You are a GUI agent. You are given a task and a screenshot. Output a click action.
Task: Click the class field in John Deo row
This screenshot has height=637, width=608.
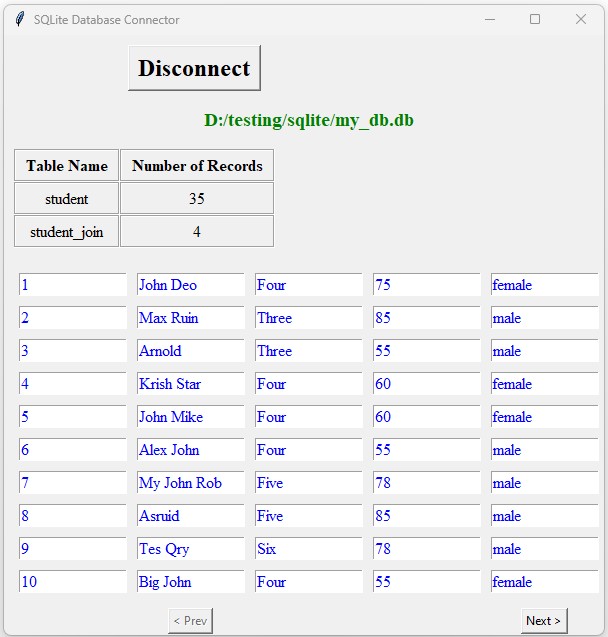click(x=309, y=285)
